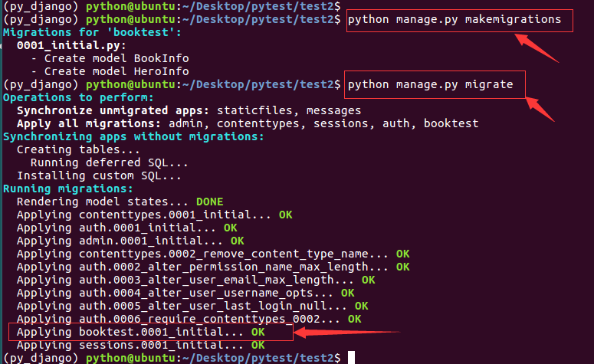The width and height of the screenshot is (594, 364).
Task: Click the red arrow pointing at booktest.0001_initial
Action: tap(345, 333)
